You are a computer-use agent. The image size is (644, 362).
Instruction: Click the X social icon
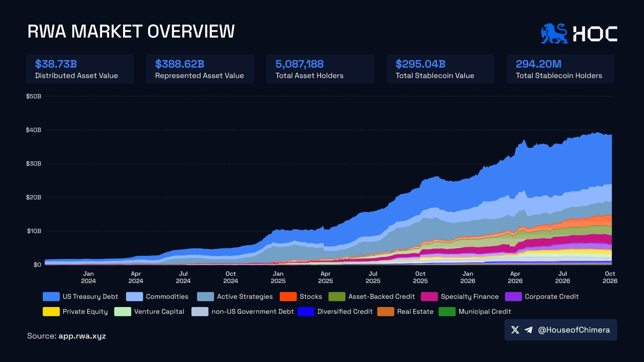point(515,330)
